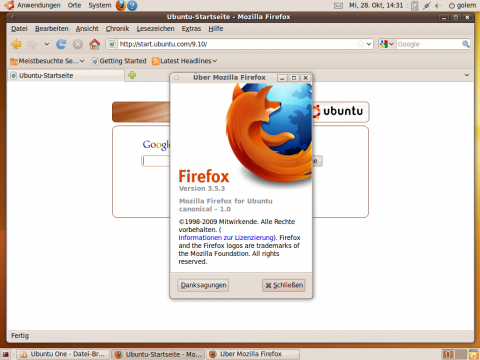Click the gray stop loading button
480x360 pixels.
coord(78,44)
